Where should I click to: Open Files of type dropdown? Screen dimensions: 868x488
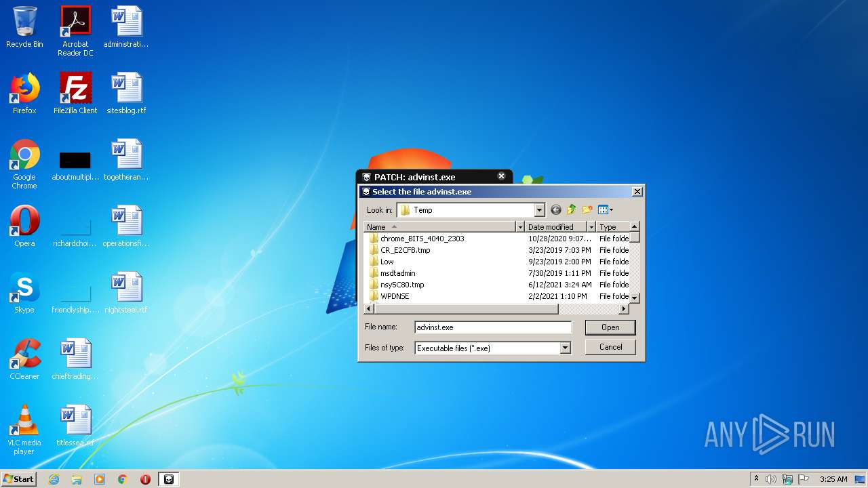click(565, 348)
